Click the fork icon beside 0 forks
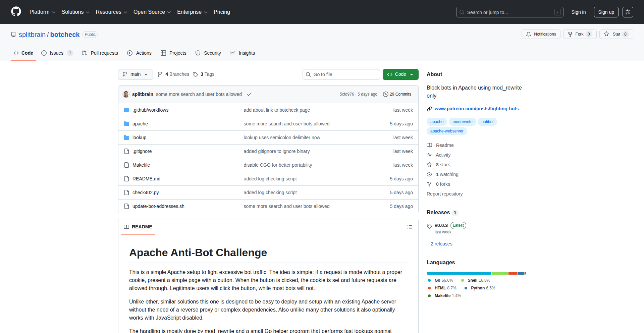 (429, 184)
